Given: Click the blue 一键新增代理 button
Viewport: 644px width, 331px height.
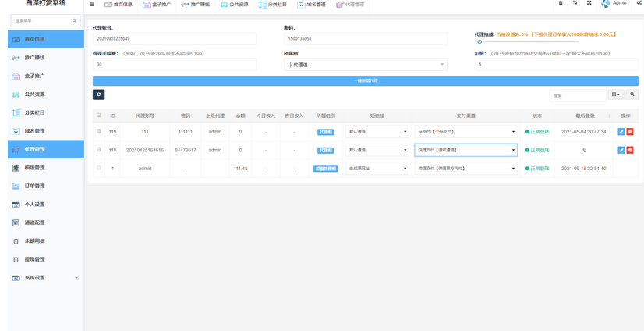Looking at the screenshot, I should tap(365, 80).
